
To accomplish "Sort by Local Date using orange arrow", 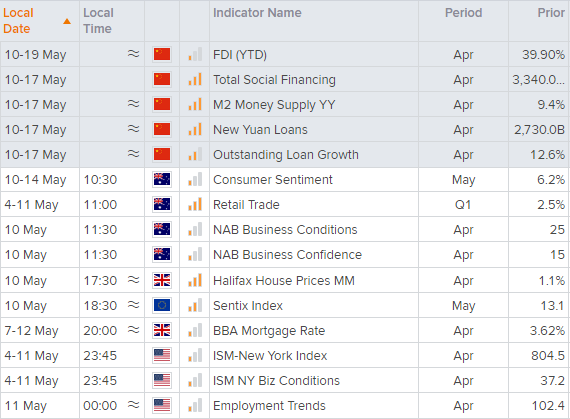I will [67, 21].
